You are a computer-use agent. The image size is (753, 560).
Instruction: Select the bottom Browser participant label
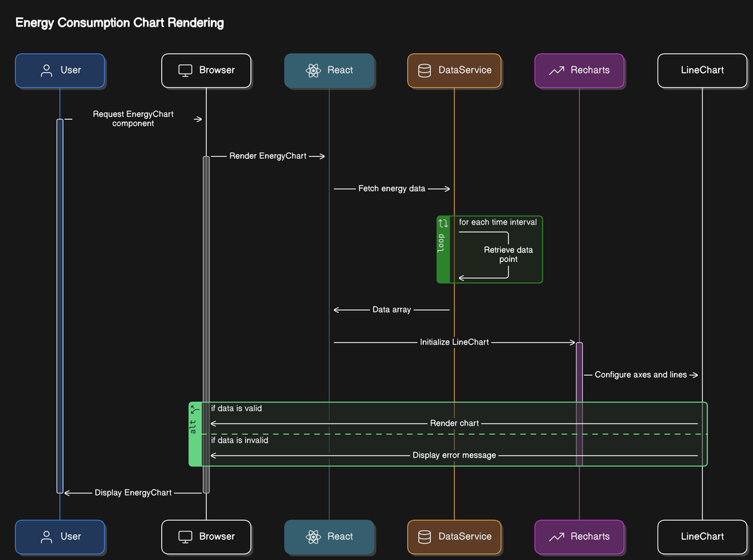coord(217,536)
